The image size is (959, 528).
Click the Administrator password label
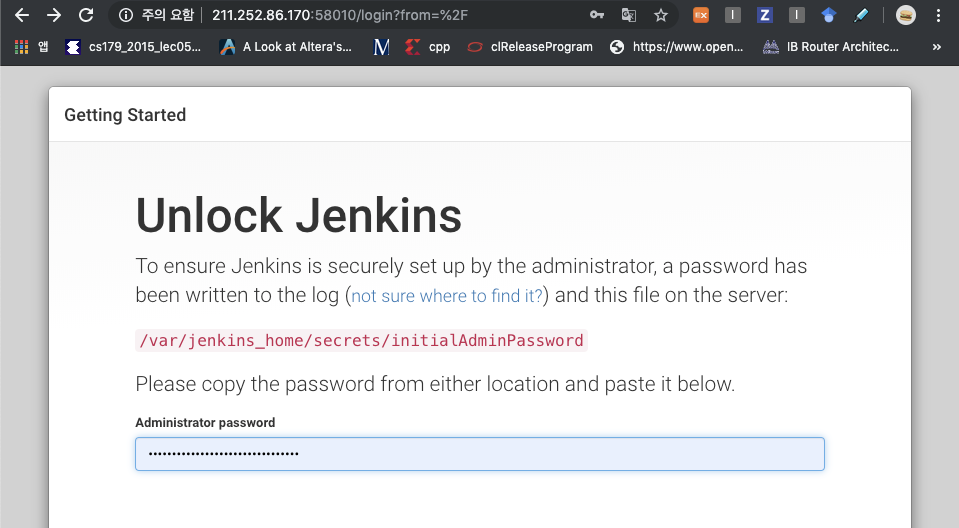(205, 423)
